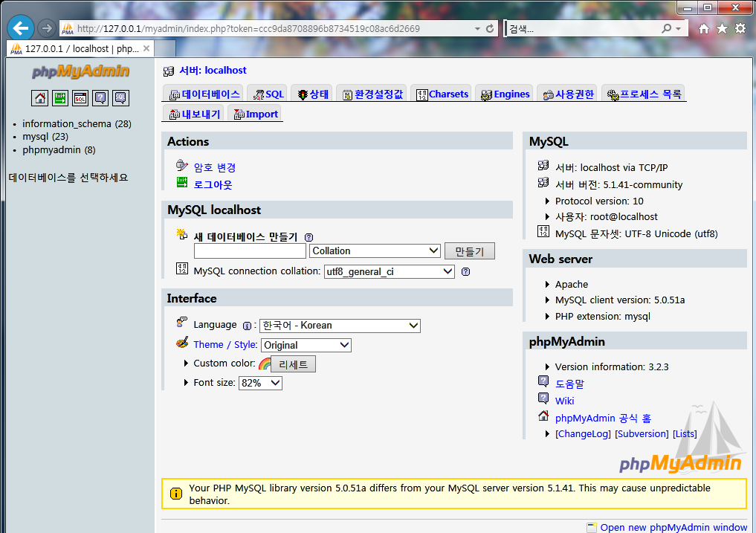This screenshot has height=533, width=756.
Task: Click the Open new phpMyAdmin window link
Action: (673, 527)
